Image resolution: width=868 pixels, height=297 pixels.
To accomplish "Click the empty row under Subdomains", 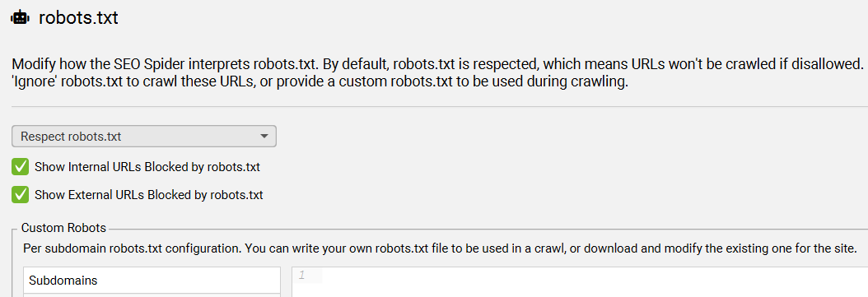I will click(152, 295).
